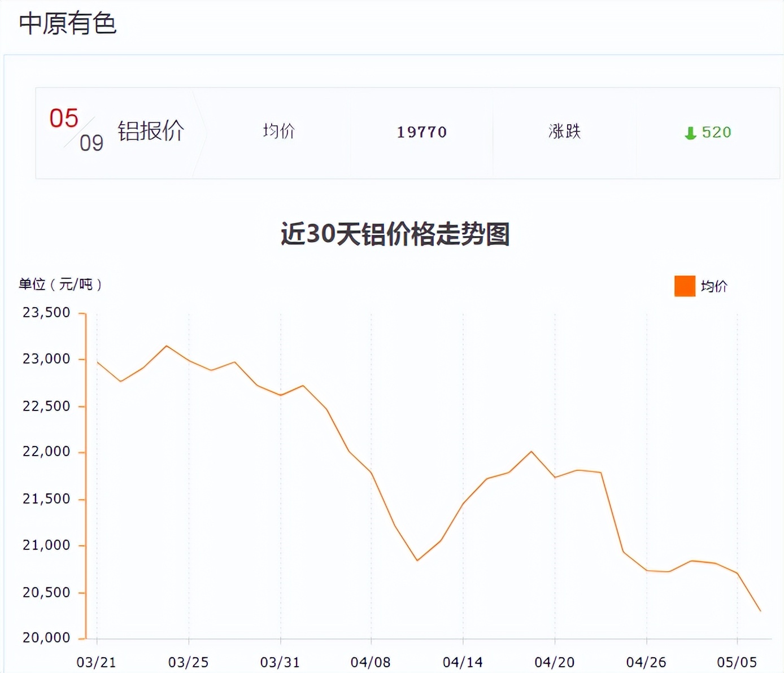784x673 pixels.
Task: Click the 20,500 y-axis label
Action: coord(46,593)
